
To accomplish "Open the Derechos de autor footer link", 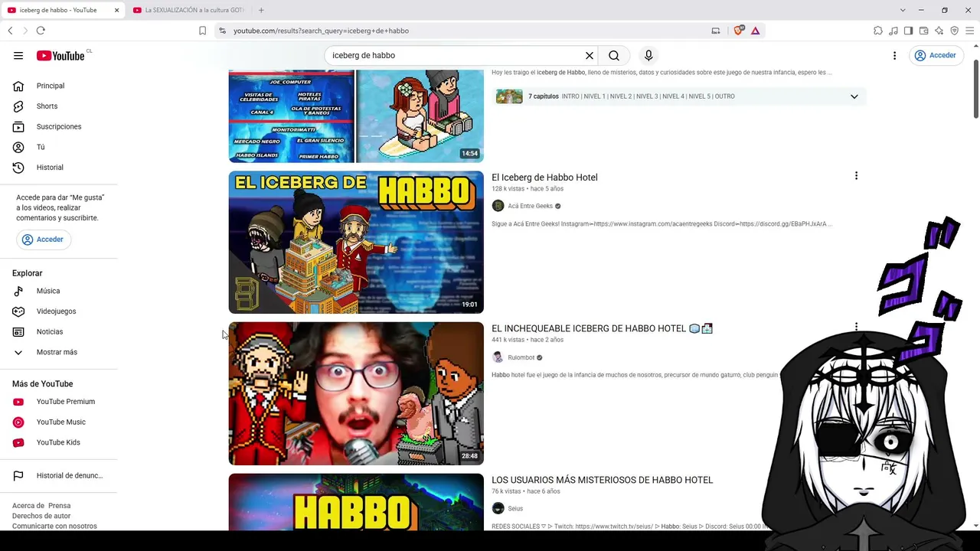I will (41, 516).
